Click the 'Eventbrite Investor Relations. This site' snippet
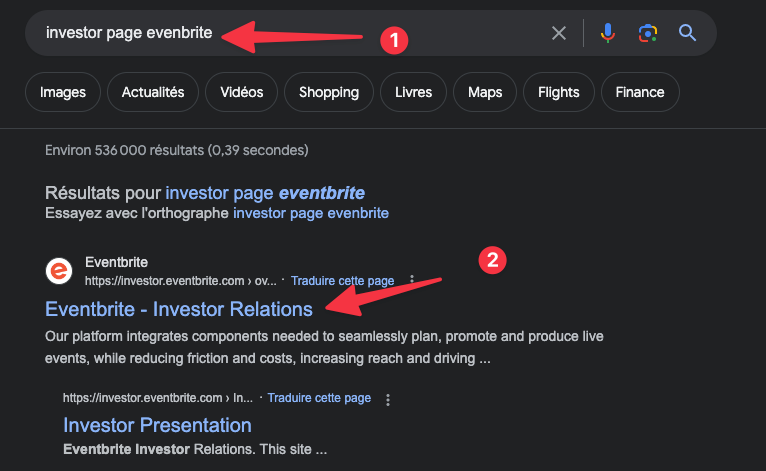 (x=195, y=450)
